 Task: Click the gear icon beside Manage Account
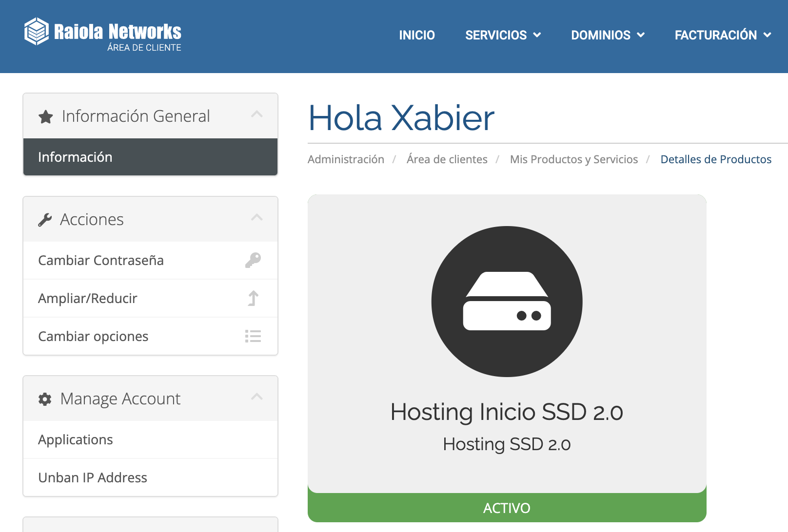(x=45, y=399)
